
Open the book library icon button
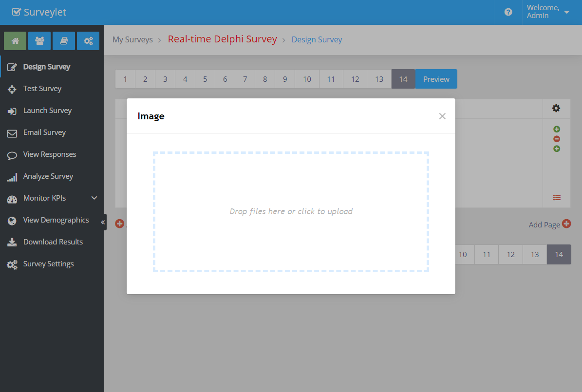[x=64, y=41]
